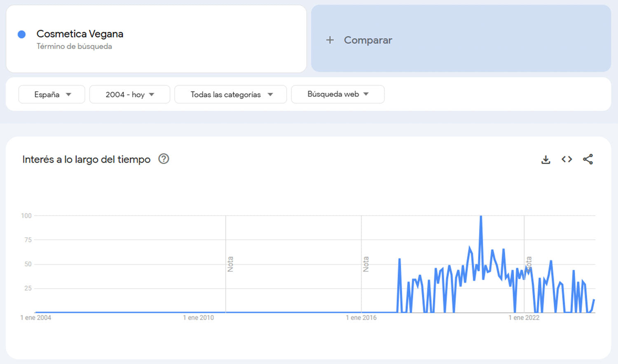Screen dimensions: 618x364
Task: Click the Nota marker near 2010
Action: (x=230, y=264)
